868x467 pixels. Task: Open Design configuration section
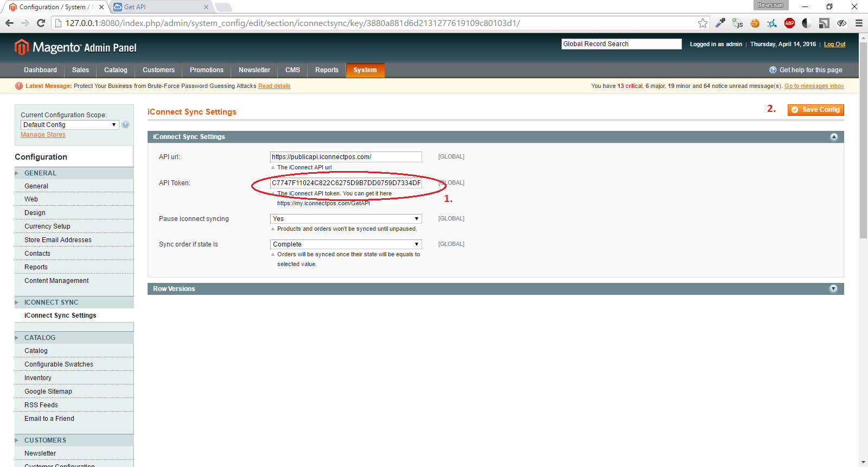point(35,213)
